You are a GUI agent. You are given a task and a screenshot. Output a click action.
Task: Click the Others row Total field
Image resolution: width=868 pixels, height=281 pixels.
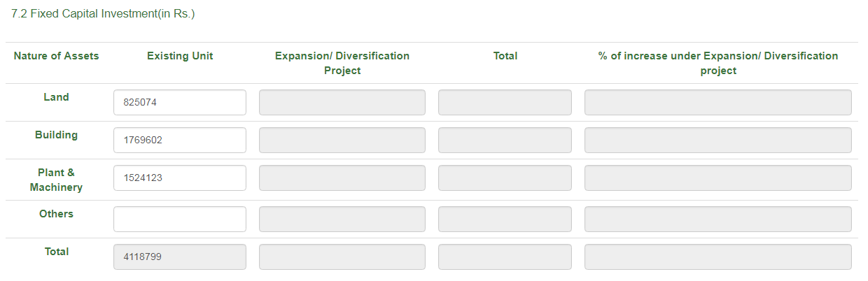coord(505,219)
